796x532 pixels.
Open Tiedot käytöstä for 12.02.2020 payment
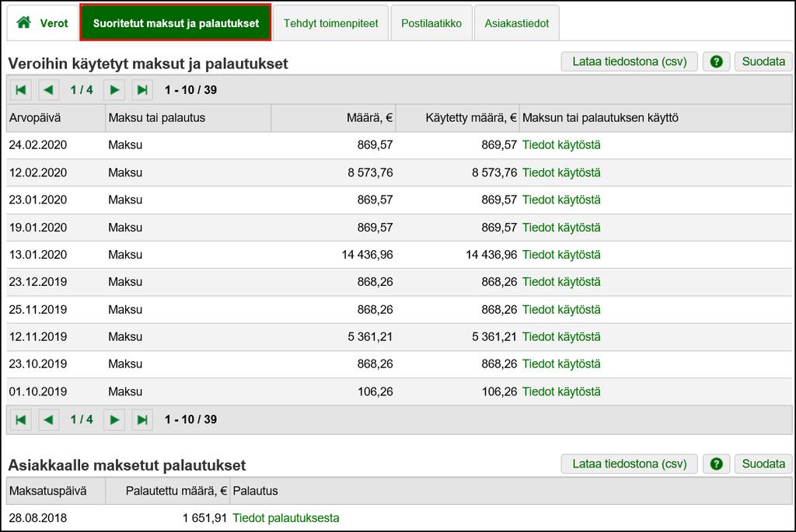point(561,172)
